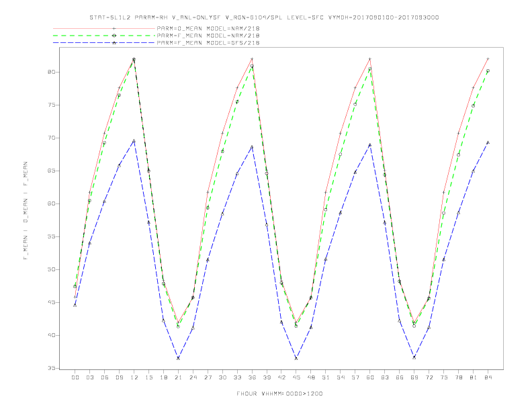Screen dimensions: 532x411
Task: Click blue GFS triangle marker at hour 21 minimum
Action: (178, 358)
